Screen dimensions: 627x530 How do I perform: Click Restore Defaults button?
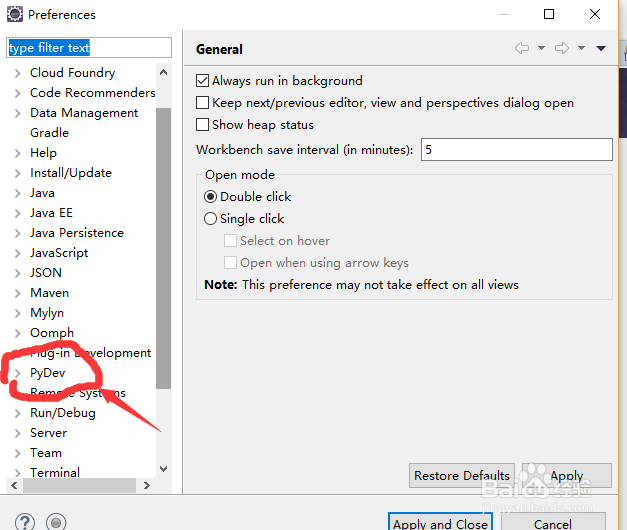pos(462,476)
